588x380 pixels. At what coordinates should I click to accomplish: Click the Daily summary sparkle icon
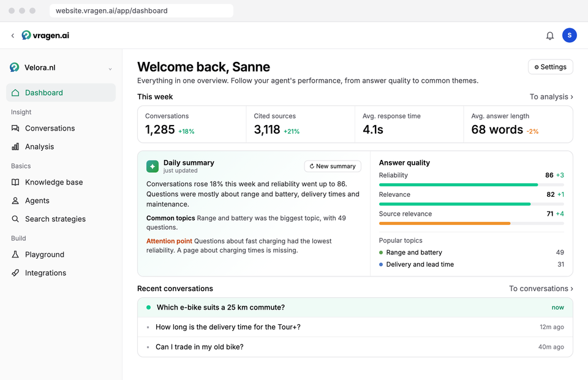[x=153, y=166]
